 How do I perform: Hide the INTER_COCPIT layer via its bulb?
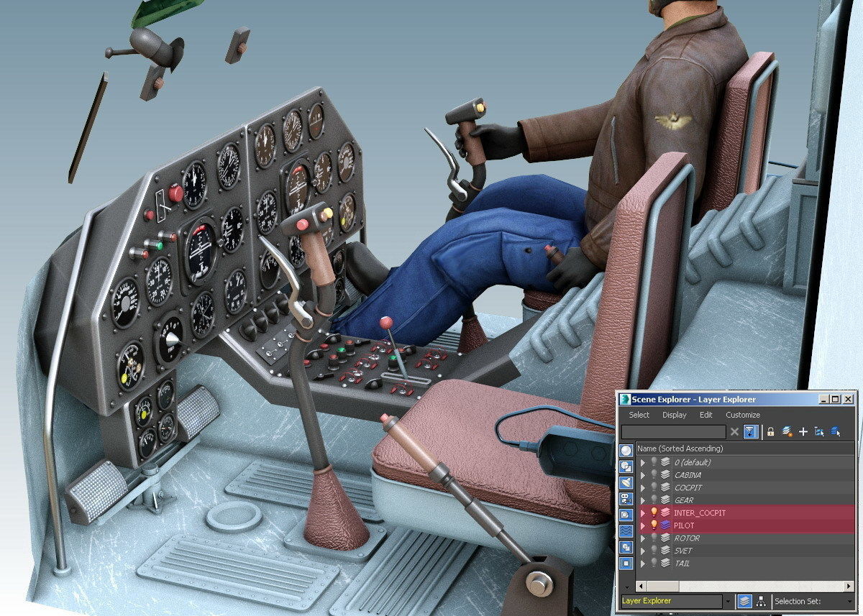pos(654,512)
